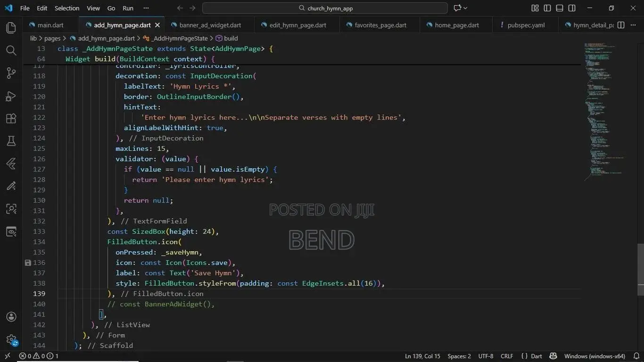Click Ln 139, Col 15 in status bar
This screenshot has width=644, height=362.
[x=422, y=356]
